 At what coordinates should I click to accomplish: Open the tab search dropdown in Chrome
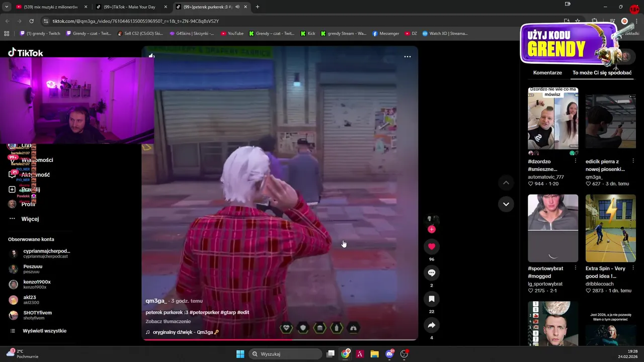pyautogui.click(x=7, y=7)
